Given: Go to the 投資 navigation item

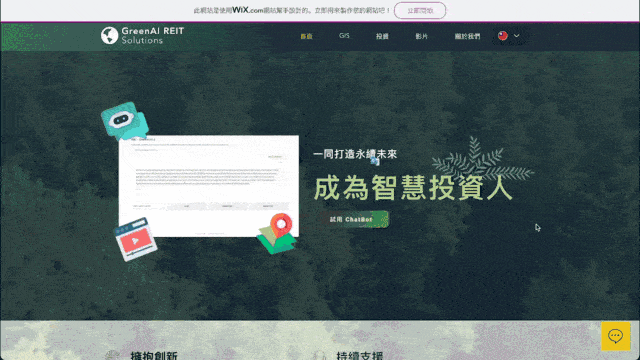Looking at the screenshot, I should click(382, 36).
